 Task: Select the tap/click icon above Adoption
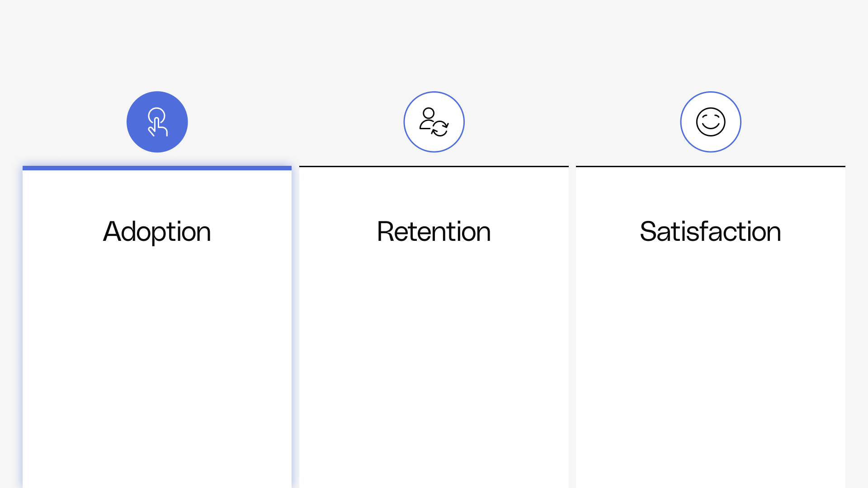[x=157, y=122]
